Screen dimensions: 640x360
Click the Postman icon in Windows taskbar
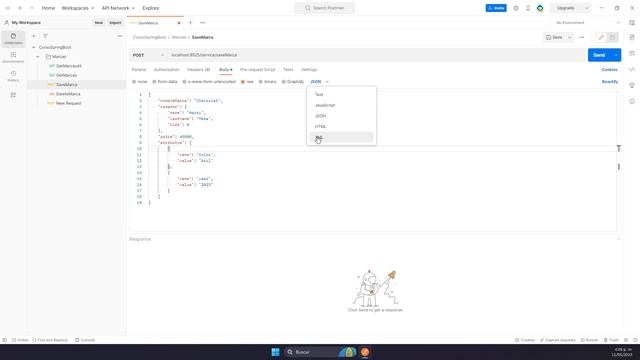[x=365, y=352]
